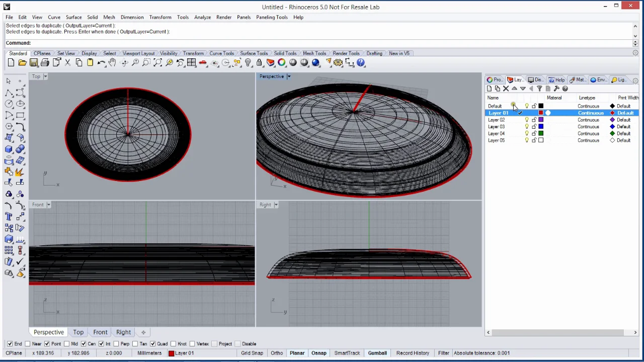This screenshot has height=362, width=644.
Task: Switch to the Front viewport tab at bottom
Action: (x=100, y=332)
